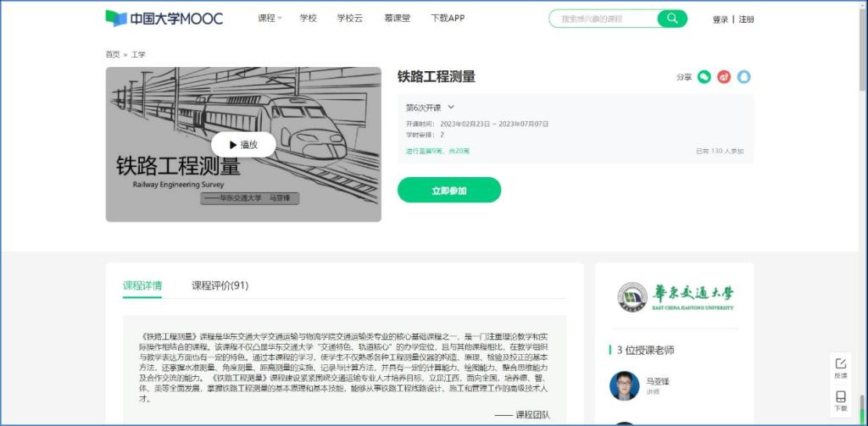Viewport: 868px width, 426px height.
Task: Click the 华东交通大学 university logo
Action: pyautogui.click(x=675, y=296)
